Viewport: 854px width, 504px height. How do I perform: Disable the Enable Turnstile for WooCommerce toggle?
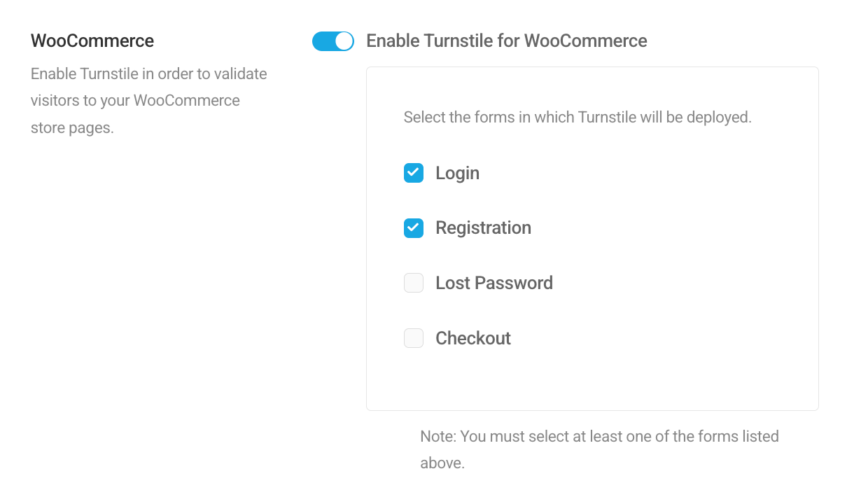(332, 41)
